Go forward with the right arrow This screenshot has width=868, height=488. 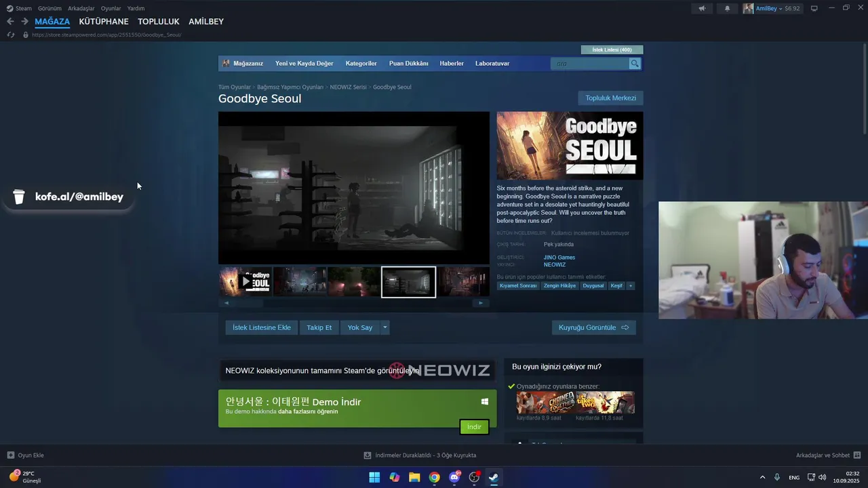(x=24, y=22)
